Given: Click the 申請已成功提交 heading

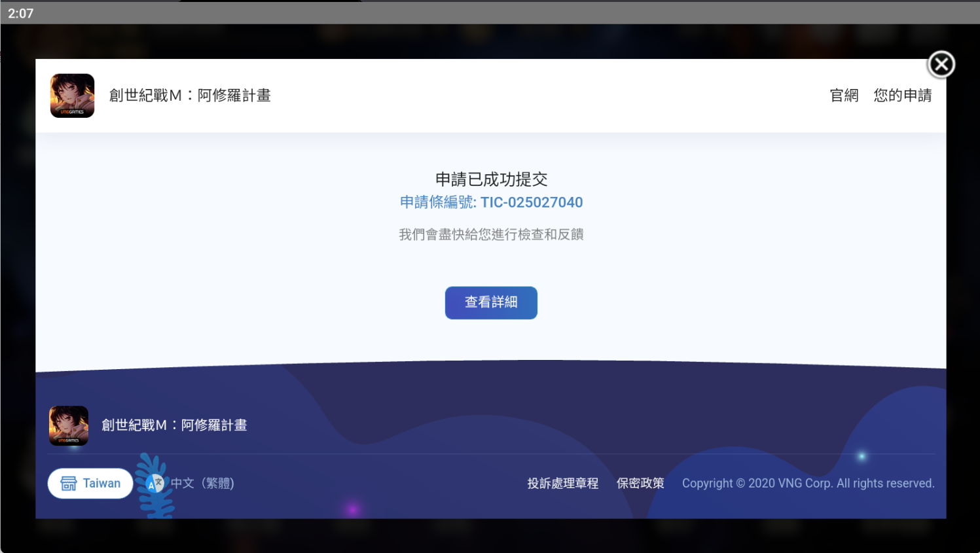Looking at the screenshot, I should coord(491,179).
